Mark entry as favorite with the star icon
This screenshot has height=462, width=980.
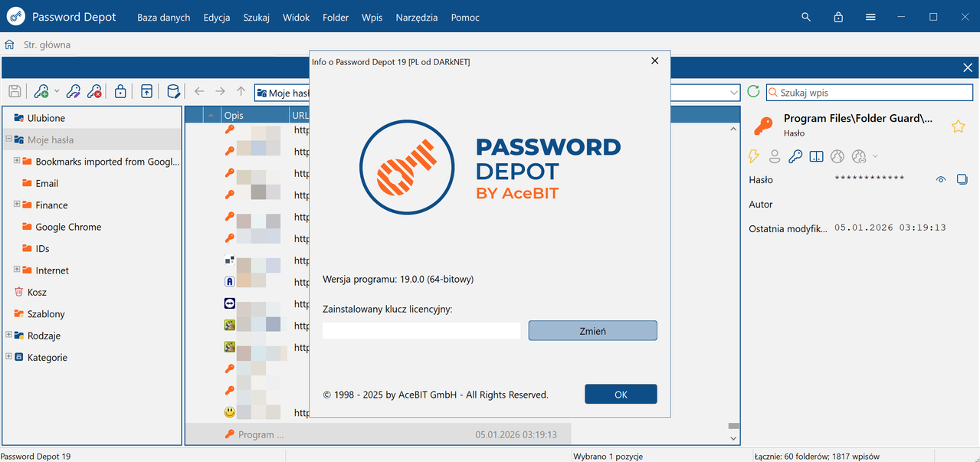click(958, 126)
